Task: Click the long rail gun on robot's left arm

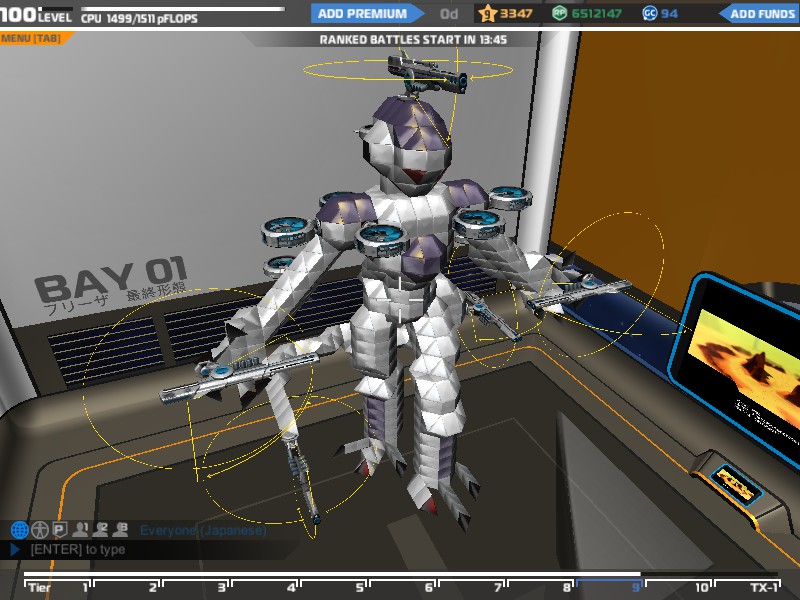Action: [x=240, y=376]
